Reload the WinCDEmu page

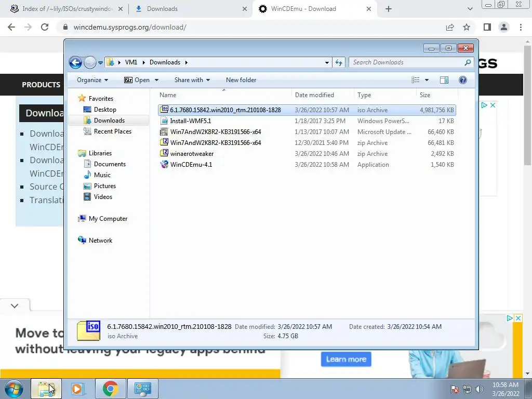45,27
